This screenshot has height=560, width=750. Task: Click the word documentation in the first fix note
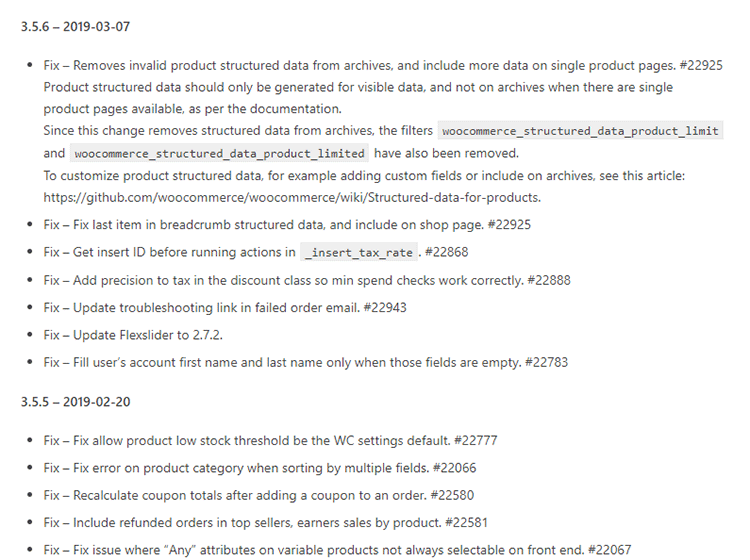tap(295, 109)
